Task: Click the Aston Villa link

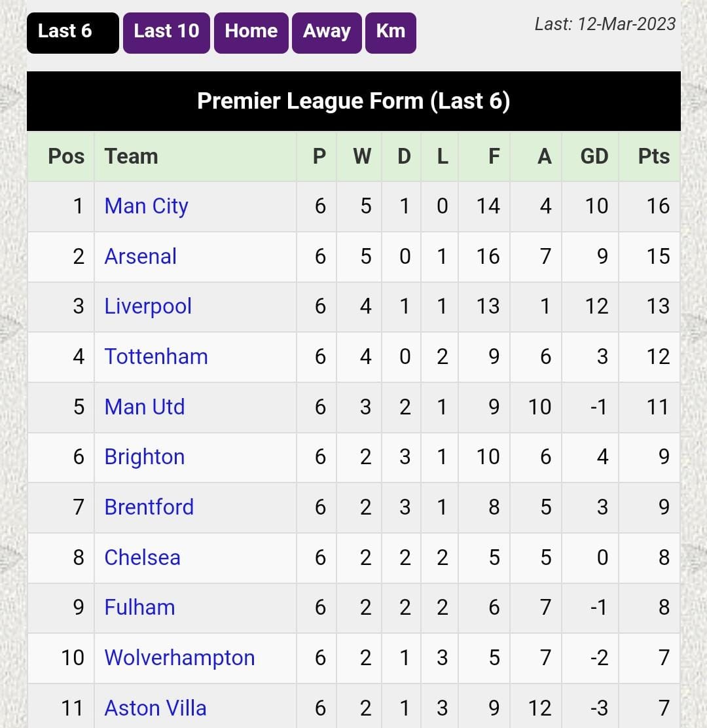Action: pos(156,708)
